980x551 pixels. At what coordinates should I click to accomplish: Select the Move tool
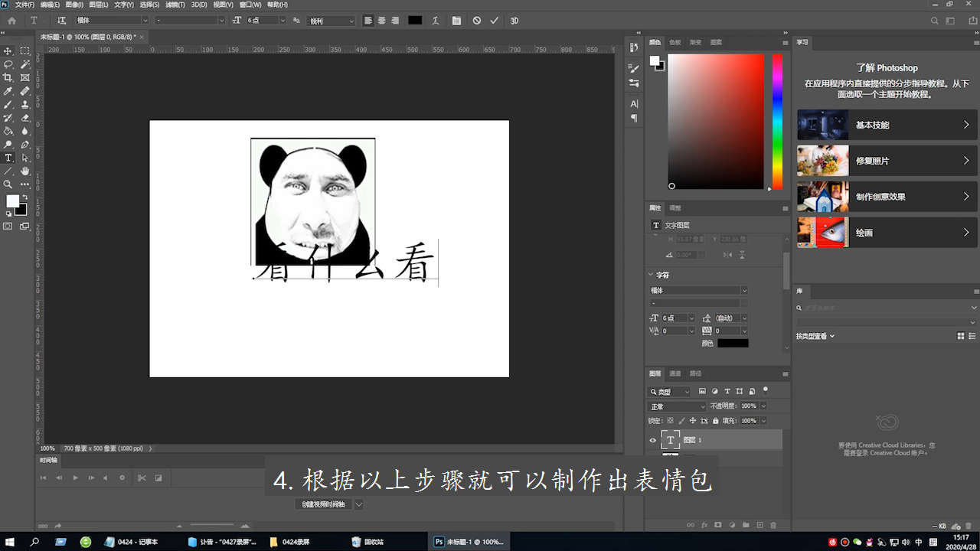pyautogui.click(x=8, y=51)
